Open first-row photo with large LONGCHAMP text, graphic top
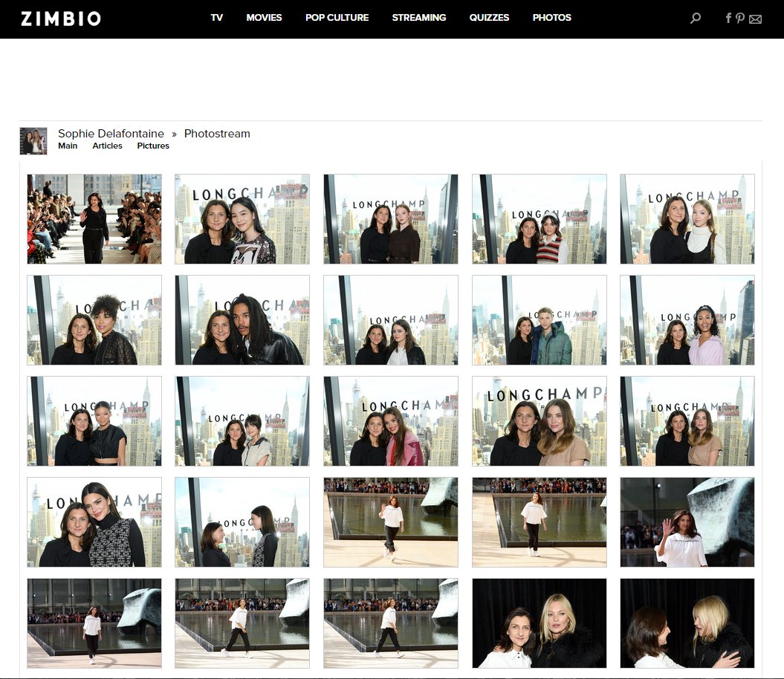 tap(242, 219)
